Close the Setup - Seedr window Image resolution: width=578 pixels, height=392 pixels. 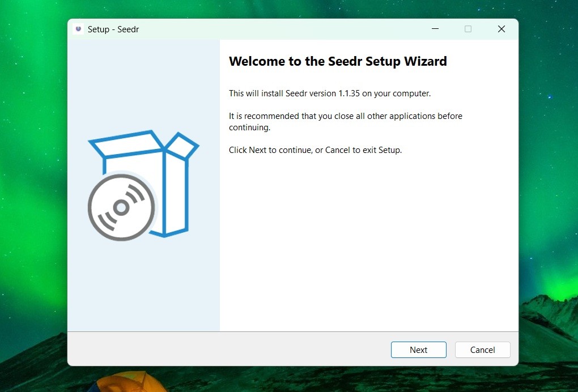tap(501, 29)
